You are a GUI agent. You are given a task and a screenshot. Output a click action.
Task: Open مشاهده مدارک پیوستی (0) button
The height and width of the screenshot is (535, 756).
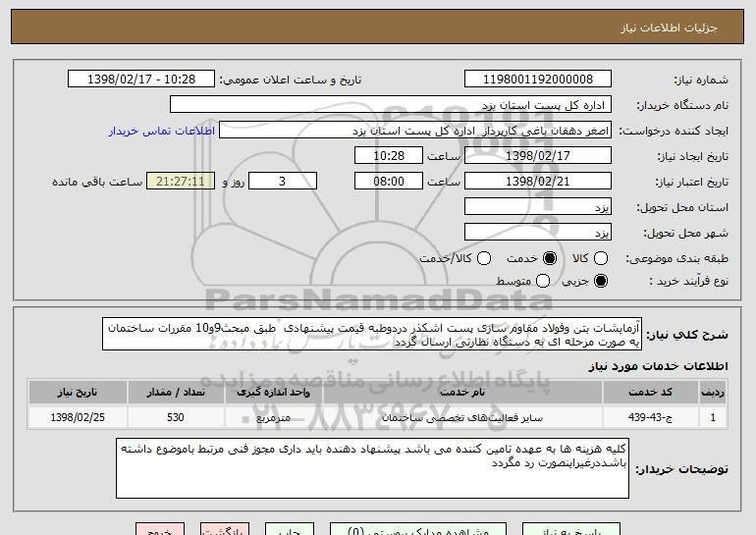click(x=418, y=529)
